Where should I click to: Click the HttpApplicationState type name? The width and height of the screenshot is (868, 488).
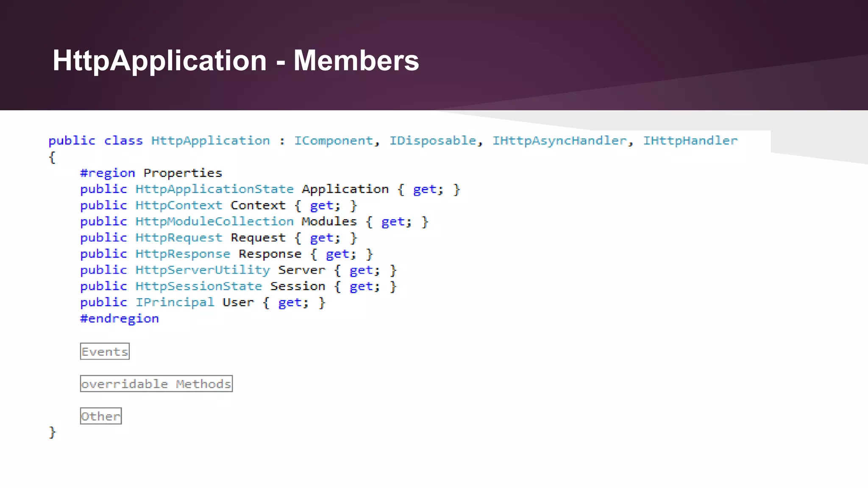pos(214,189)
